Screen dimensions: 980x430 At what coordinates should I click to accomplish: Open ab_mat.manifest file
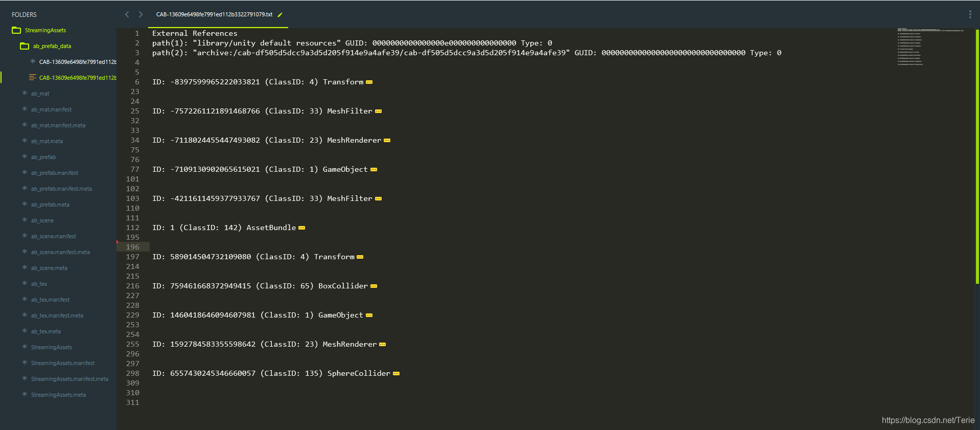51,109
